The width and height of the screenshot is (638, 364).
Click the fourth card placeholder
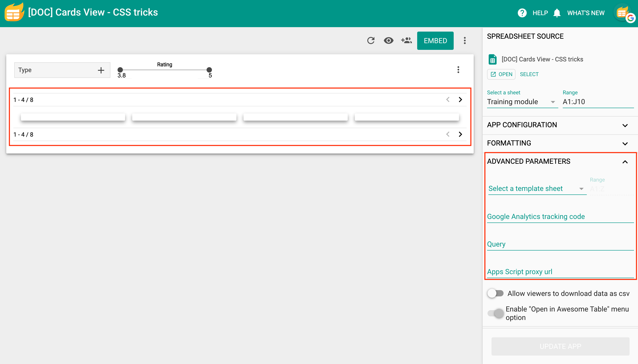(407, 117)
